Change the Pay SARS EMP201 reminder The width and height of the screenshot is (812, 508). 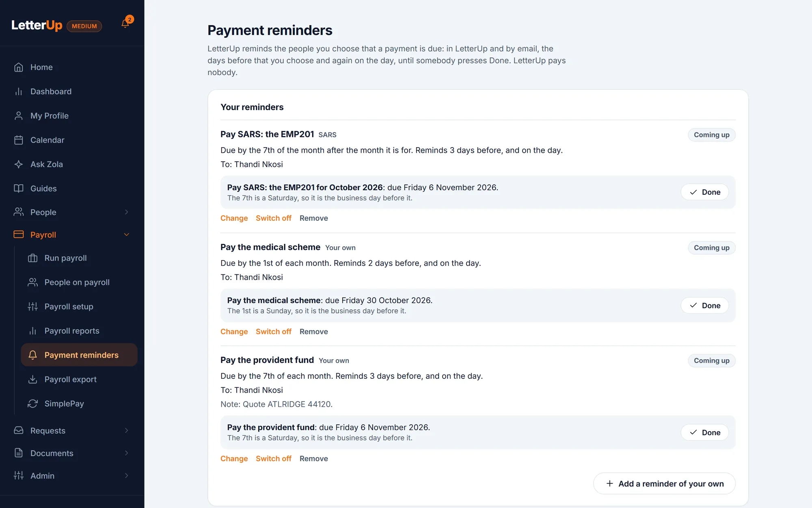click(234, 218)
